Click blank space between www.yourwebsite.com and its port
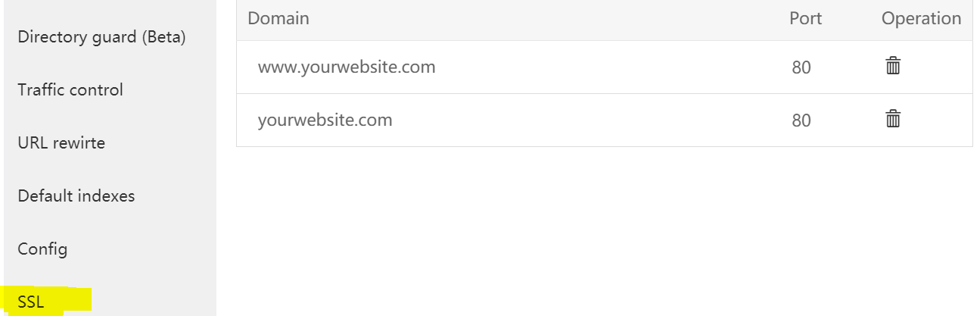Screen dimensions: 980x316 click(605, 67)
